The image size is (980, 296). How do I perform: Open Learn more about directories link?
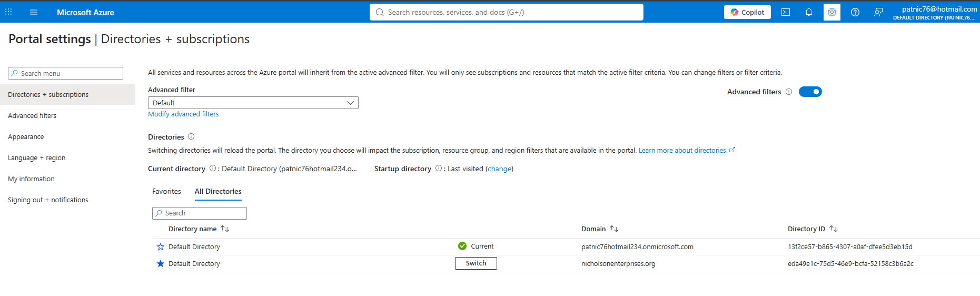pyautogui.click(x=687, y=150)
